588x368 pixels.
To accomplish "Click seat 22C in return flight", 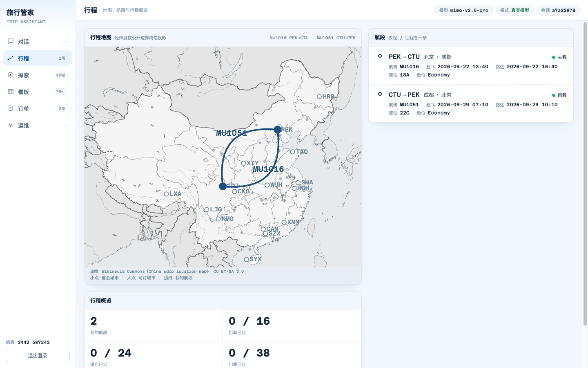I will [404, 113].
